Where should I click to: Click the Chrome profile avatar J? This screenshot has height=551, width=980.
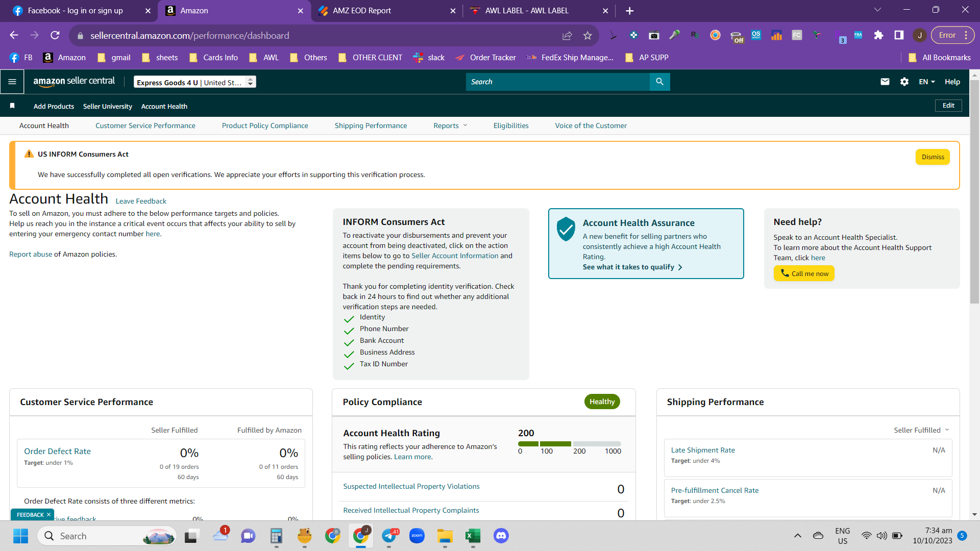click(x=920, y=35)
